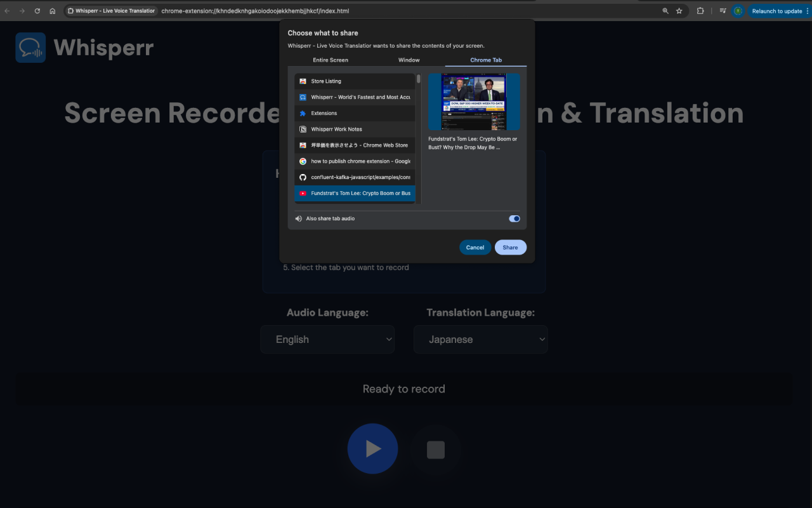This screenshot has width=812, height=508.
Task: Click the Google favicon in tab list
Action: coord(303,161)
